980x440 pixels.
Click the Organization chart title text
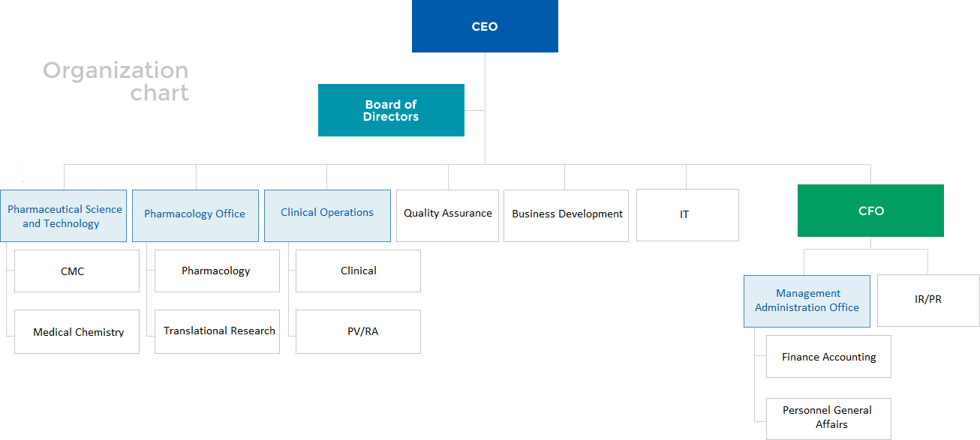(116, 81)
